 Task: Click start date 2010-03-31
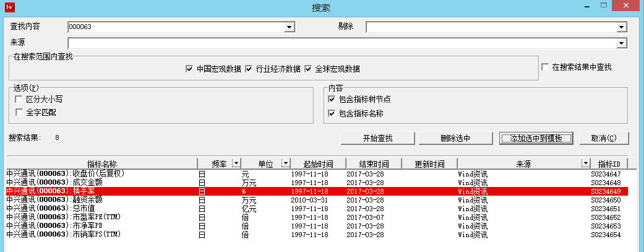click(x=310, y=200)
